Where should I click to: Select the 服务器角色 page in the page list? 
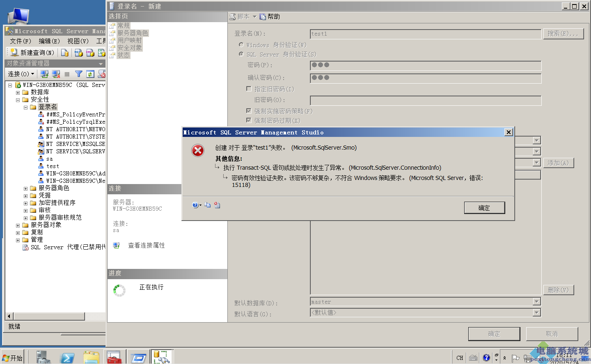pyautogui.click(x=133, y=33)
